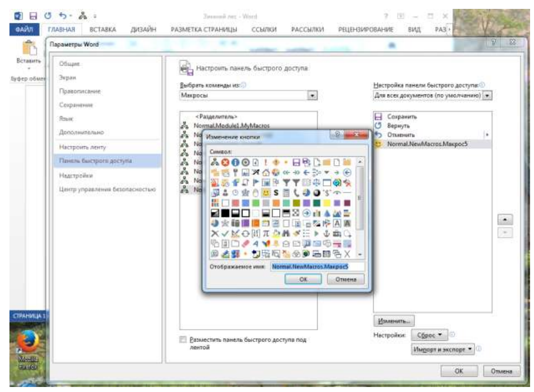
Task: Confirm with OK in Изменение кнопки dialog
Action: 303,280
